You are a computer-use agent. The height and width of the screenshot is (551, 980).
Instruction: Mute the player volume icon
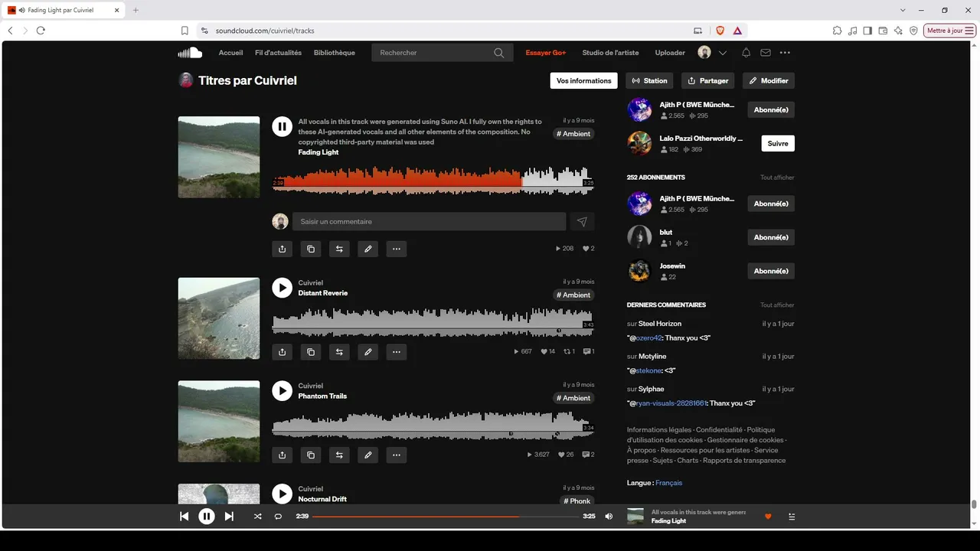(x=609, y=517)
